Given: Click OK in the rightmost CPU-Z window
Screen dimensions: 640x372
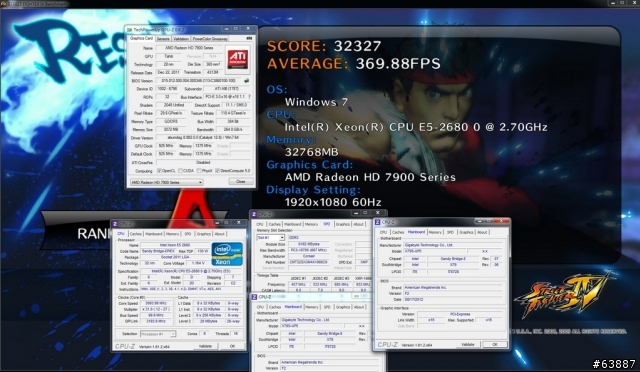Looking at the screenshot, I should coord(495,345).
